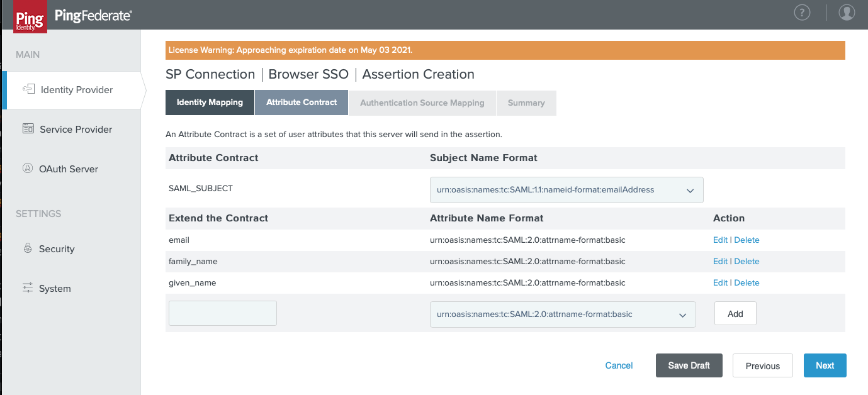
Task: Go back with the Previous button
Action: pos(762,365)
